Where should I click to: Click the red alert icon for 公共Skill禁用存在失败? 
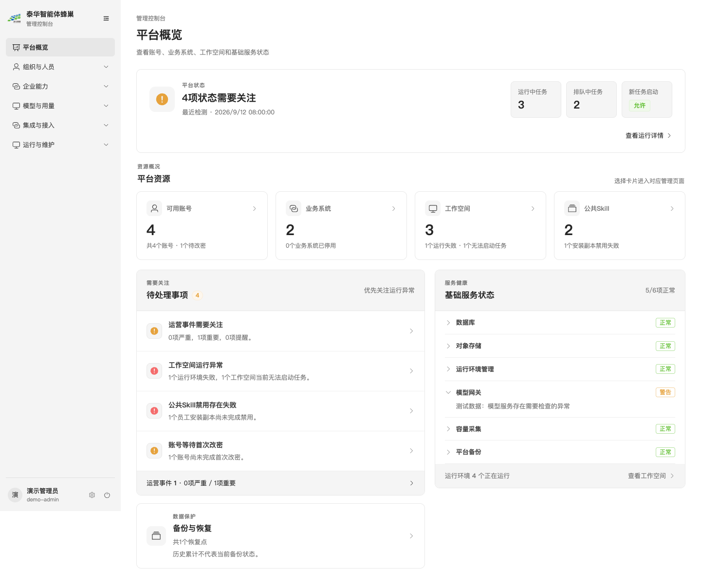(x=154, y=411)
